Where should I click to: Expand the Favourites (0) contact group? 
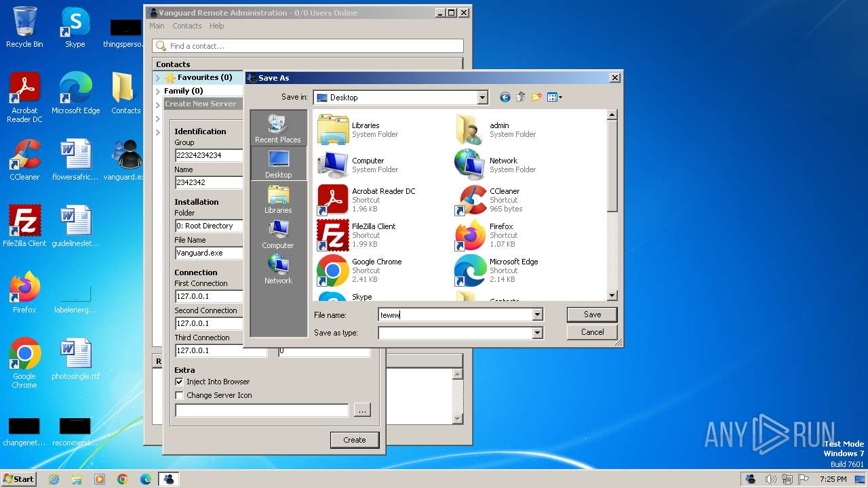(x=158, y=77)
